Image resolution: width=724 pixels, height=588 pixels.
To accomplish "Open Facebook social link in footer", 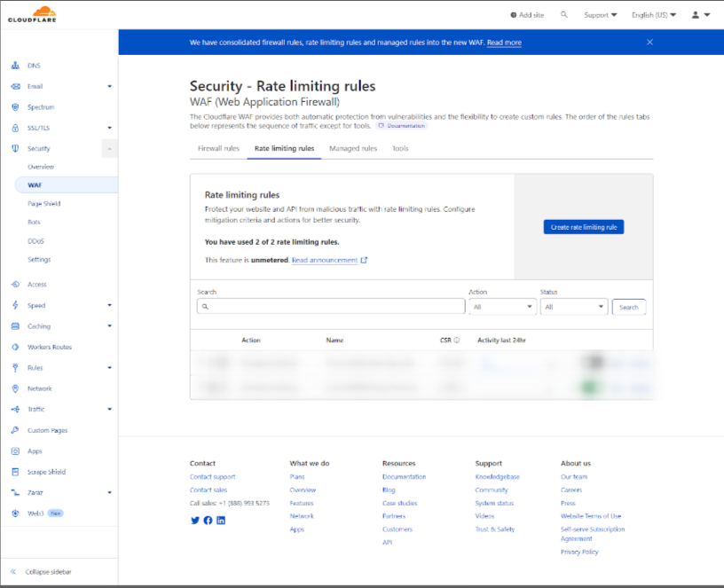I will [x=208, y=520].
